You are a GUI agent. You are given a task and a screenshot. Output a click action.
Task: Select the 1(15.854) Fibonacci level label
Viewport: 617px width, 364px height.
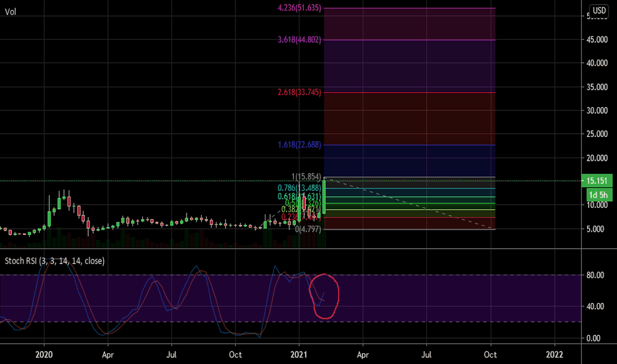(x=306, y=177)
